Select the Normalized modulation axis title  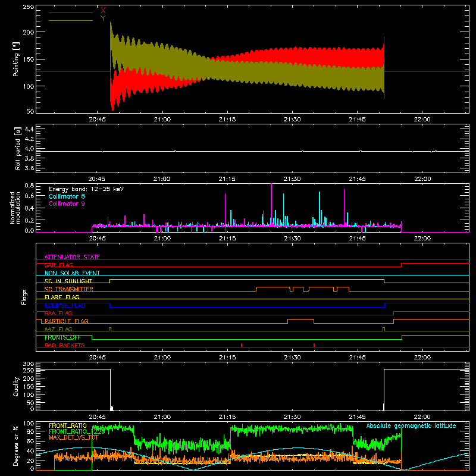pyautogui.click(x=15, y=208)
